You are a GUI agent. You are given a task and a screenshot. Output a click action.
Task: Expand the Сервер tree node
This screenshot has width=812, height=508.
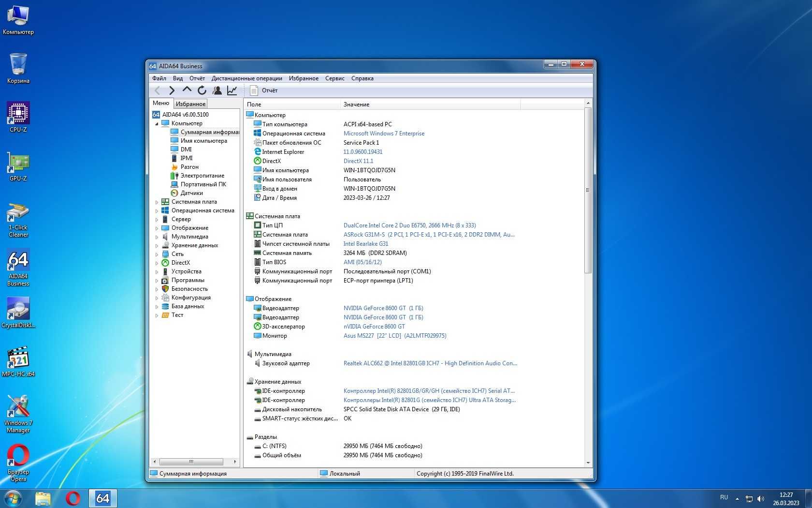(x=157, y=220)
